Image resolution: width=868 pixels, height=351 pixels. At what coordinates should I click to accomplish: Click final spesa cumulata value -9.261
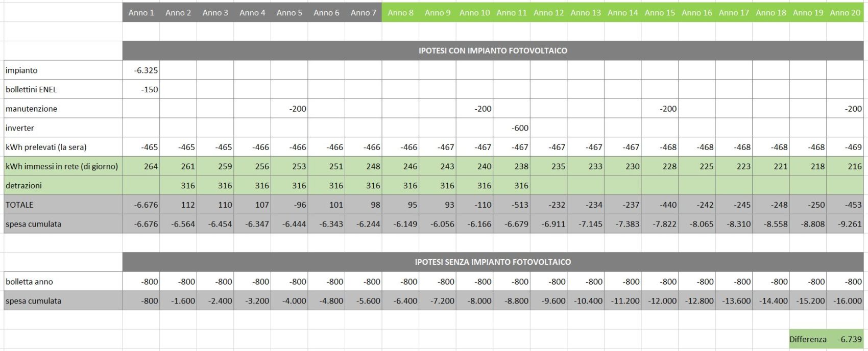coord(845,223)
